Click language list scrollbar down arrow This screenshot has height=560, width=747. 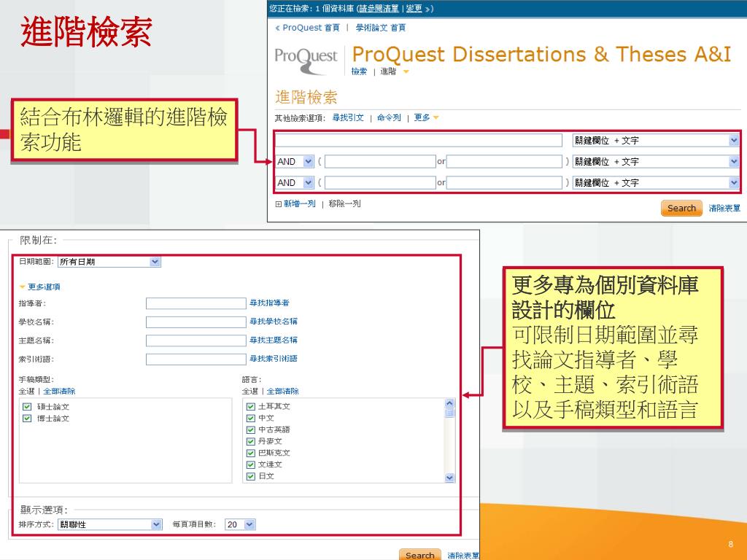[449, 478]
